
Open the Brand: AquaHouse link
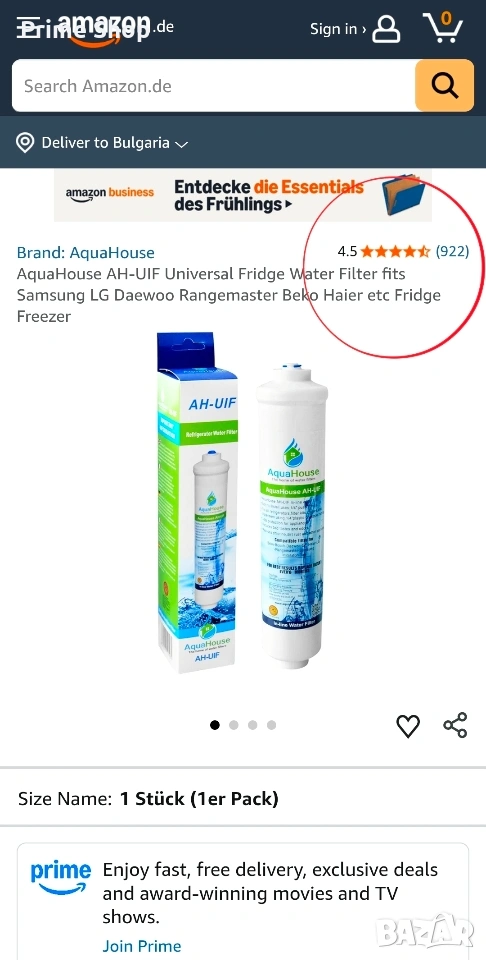pyautogui.click(x=86, y=252)
